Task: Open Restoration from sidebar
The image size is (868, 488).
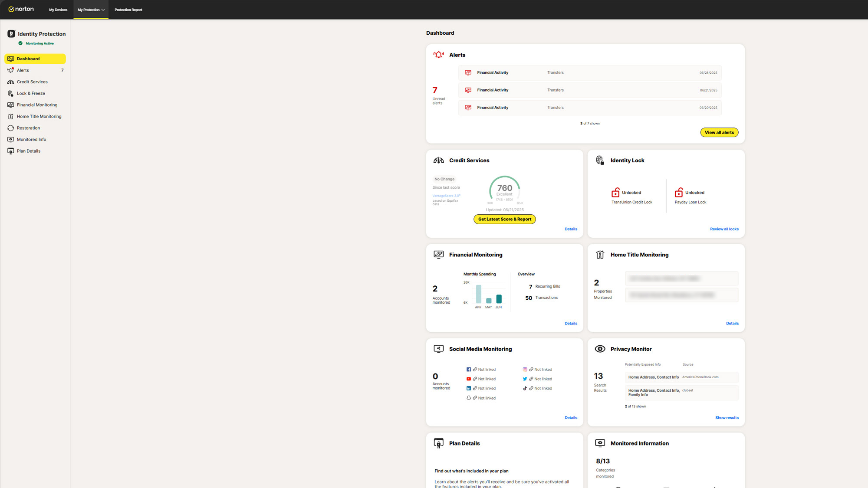Action: click(x=28, y=128)
